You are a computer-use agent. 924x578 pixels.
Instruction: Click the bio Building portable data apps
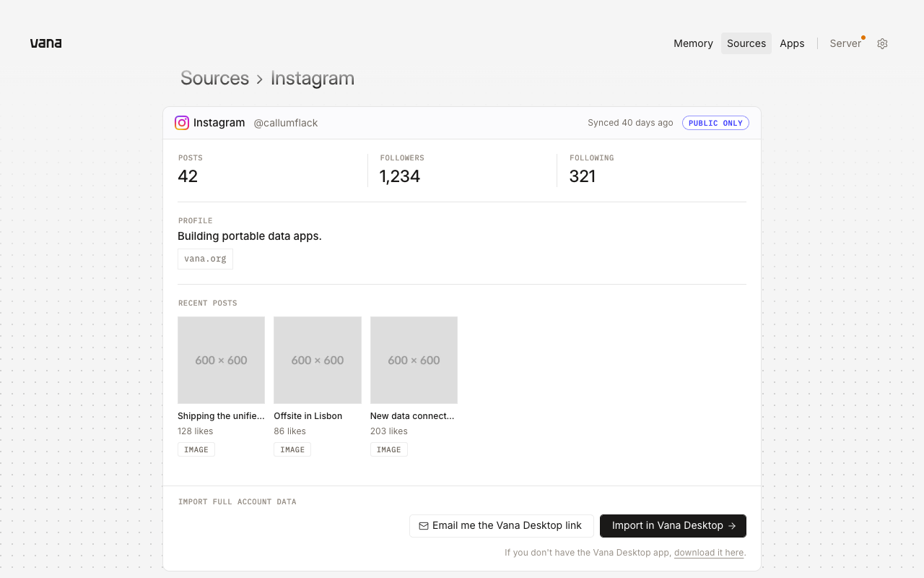click(x=250, y=236)
